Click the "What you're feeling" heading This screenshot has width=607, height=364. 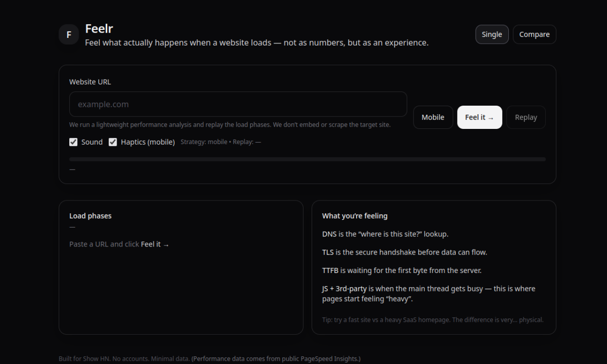[355, 216]
